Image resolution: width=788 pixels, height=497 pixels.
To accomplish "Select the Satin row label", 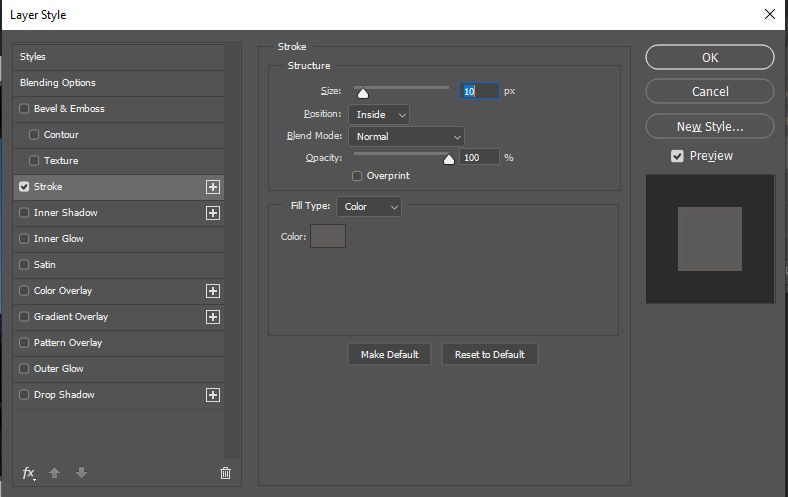I will tap(45, 265).
